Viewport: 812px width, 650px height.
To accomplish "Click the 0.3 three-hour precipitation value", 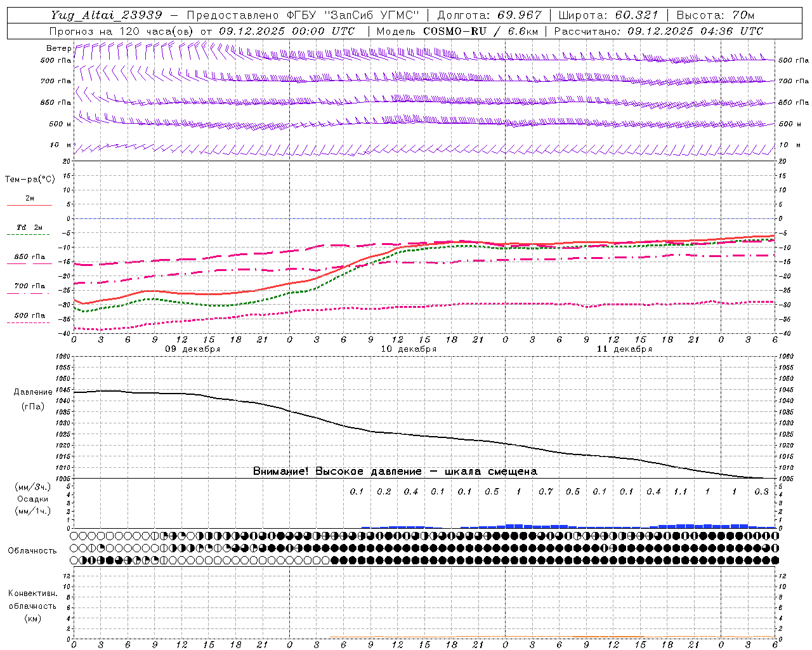I will pos(761,492).
